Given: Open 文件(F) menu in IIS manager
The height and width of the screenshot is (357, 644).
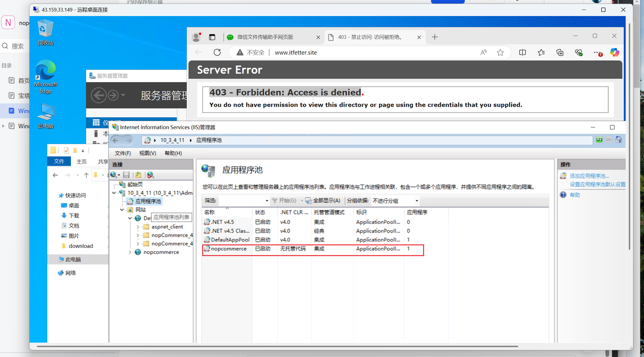Looking at the screenshot, I should click(x=123, y=153).
